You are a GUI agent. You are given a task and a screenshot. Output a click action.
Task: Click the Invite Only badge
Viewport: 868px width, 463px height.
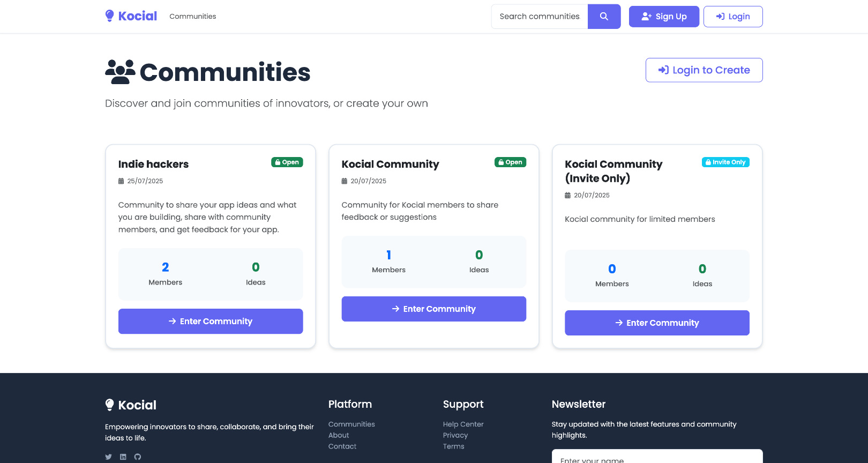pyautogui.click(x=725, y=162)
